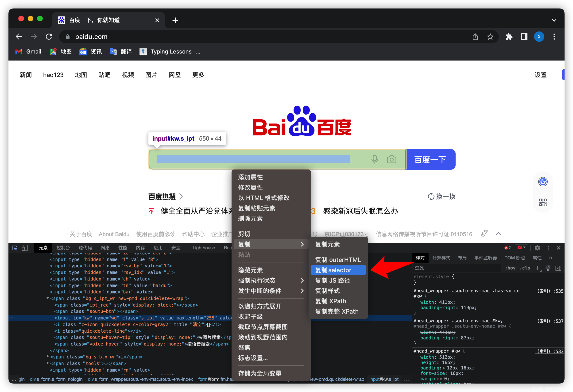Toggle DevTools device toolbar icon
Image resolution: width=573 pixels, height=392 pixels.
pos(25,248)
